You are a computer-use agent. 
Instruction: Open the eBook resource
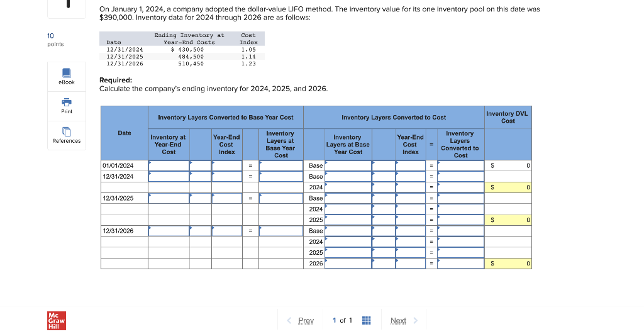pyautogui.click(x=67, y=77)
